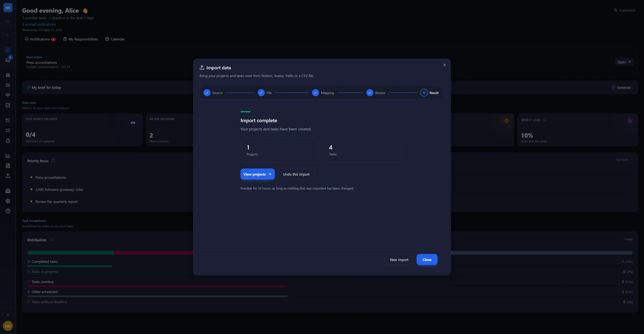Click the 1 Projects card in the dialog
Image resolution: width=644 pixels, height=334 pixels.
click(280, 150)
